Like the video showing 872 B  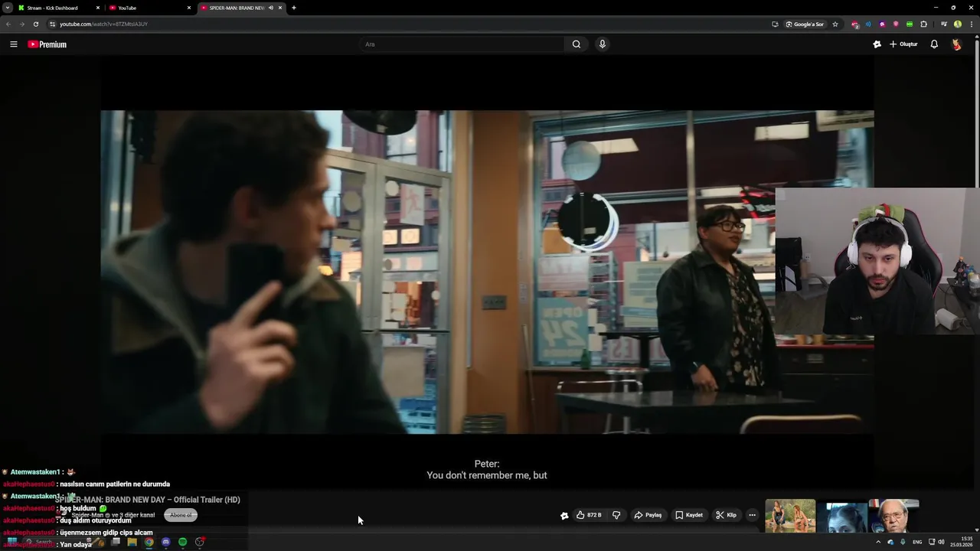(x=589, y=515)
